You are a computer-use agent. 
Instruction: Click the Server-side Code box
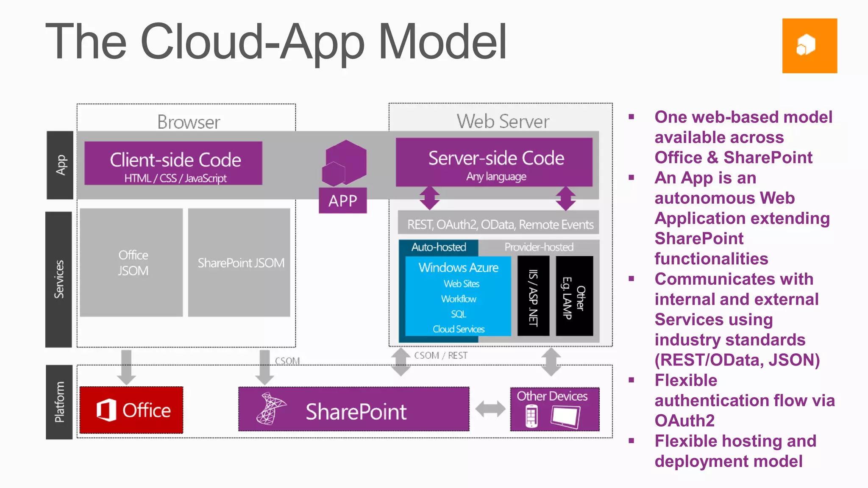(x=494, y=162)
